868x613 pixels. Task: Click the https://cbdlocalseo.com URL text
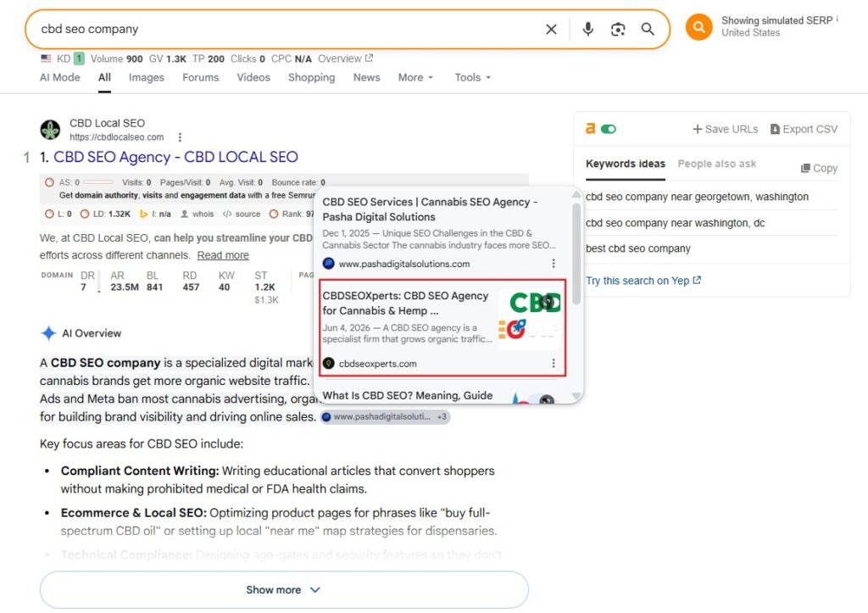pyautogui.click(x=116, y=137)
